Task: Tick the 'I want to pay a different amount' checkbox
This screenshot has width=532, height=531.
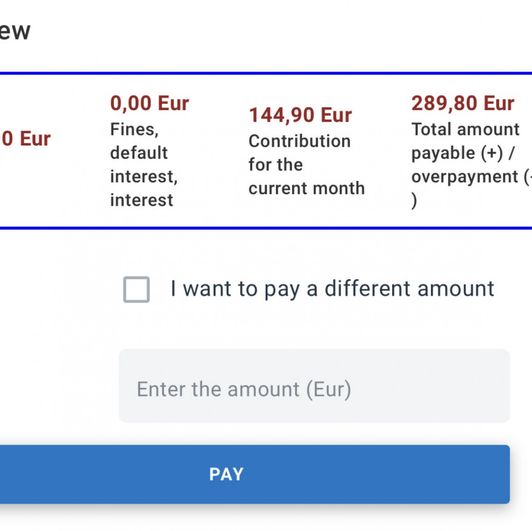Action: click(136, 289)
